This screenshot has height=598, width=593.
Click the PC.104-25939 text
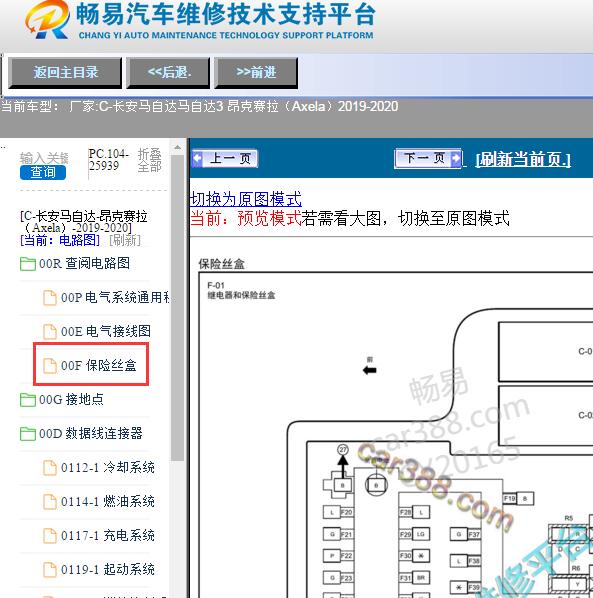click(109, 160)
